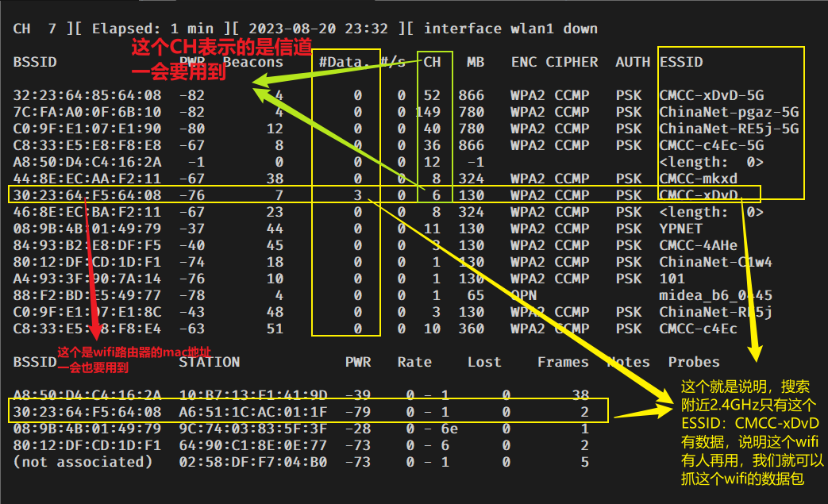Click the beacons value 51
Image resolution: width=828 pixels, height=504 pixels.
(275, 329)
